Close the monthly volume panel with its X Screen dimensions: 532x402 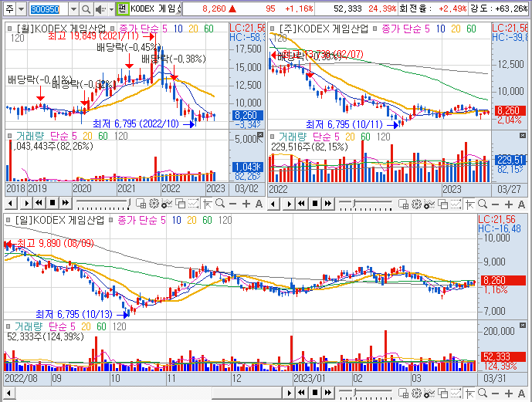tap(260, 135)
